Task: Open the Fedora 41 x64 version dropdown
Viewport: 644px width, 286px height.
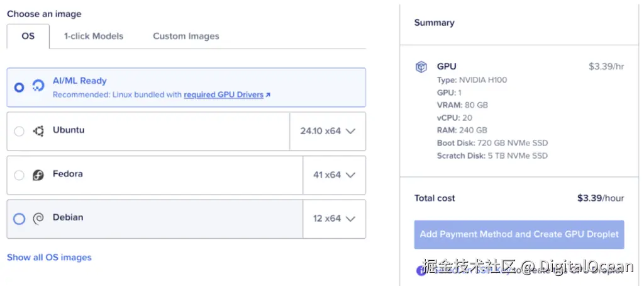Action: [x=334, y=175]
